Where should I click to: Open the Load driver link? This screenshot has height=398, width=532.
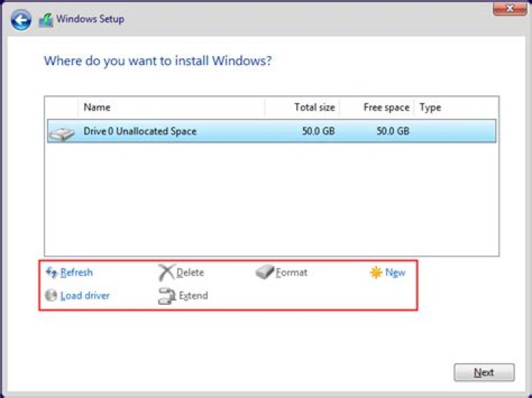(x=85, y=295)
